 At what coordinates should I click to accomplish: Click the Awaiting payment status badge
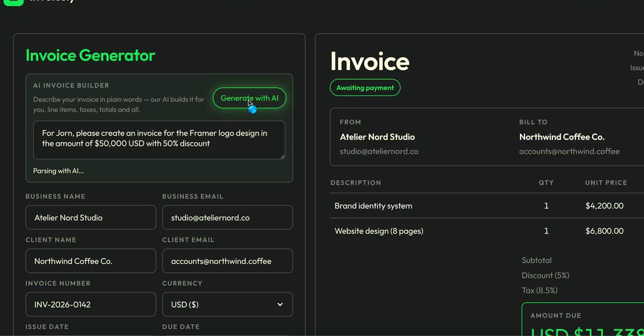pos(365,88)
